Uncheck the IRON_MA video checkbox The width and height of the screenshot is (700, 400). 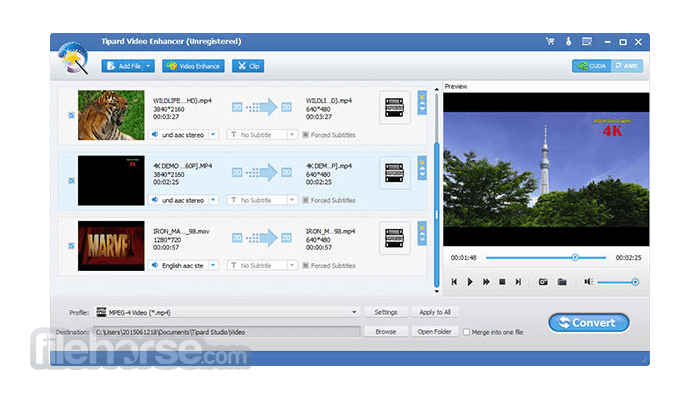click(x=71, y=246)
